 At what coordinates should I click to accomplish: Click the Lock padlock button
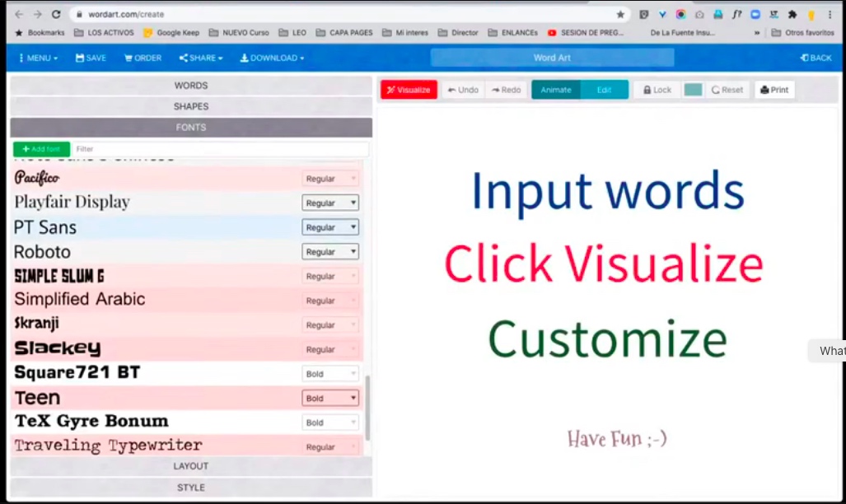[x=657, y=90]
